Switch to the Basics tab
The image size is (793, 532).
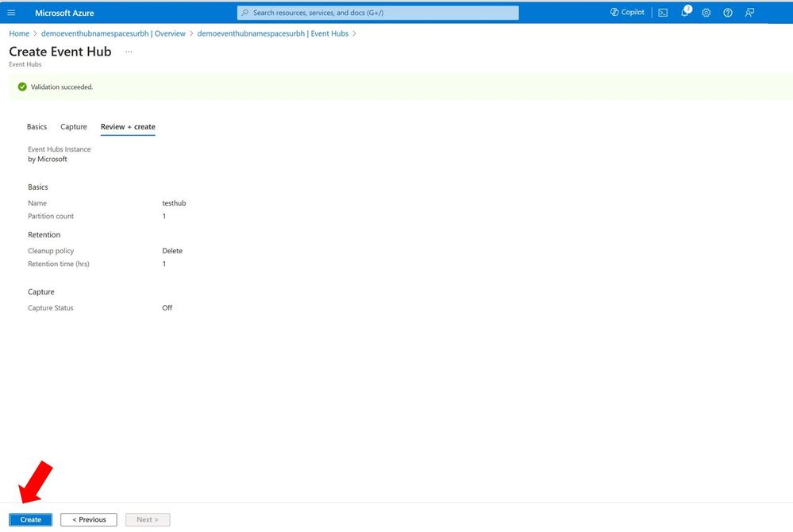pyautogui.click(x=37, y=127)
